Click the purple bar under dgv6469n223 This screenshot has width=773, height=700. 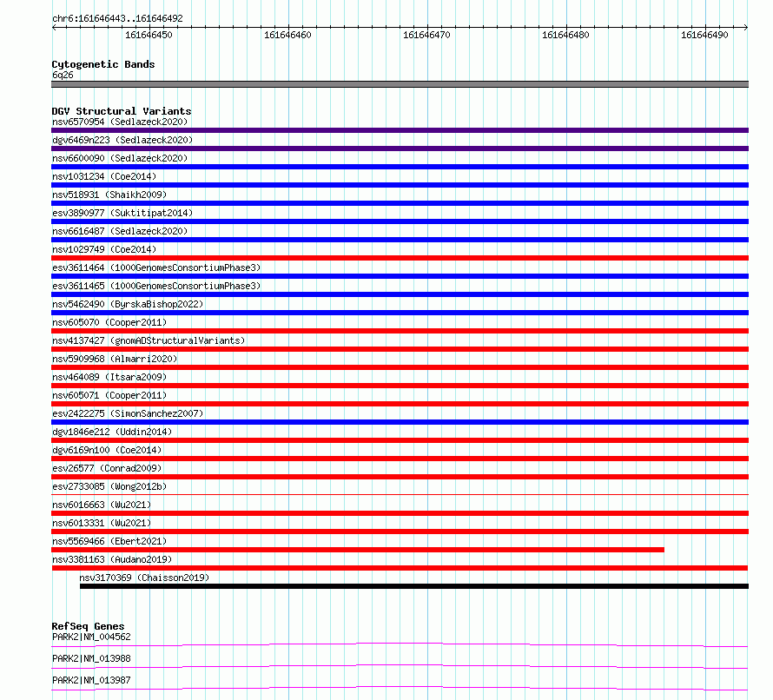(400, 149)
